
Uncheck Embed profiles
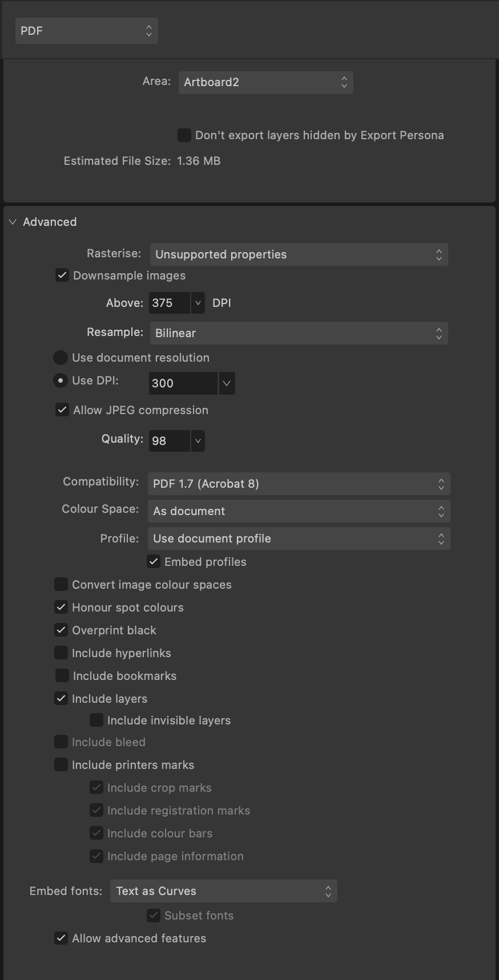click(x=154, y=562)
